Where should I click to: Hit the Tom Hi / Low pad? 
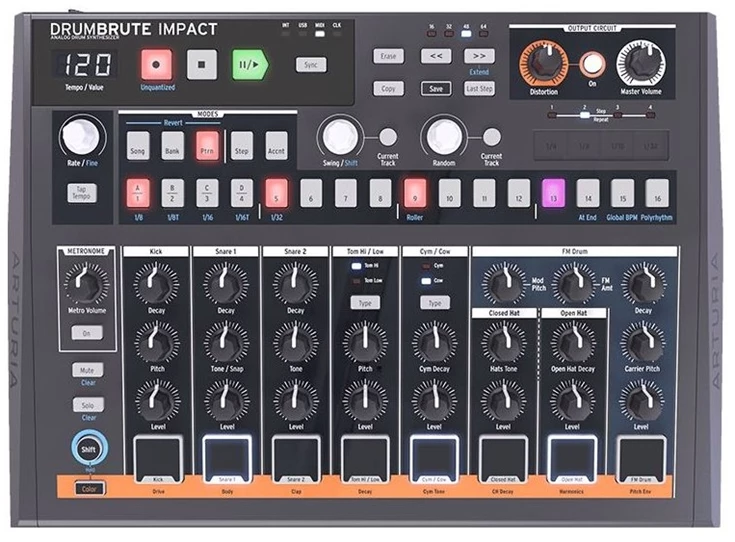click(x=365, y=459)
